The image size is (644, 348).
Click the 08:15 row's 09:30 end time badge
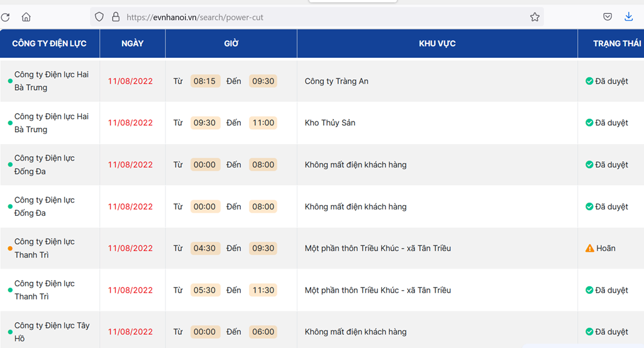tap(263, 81)
